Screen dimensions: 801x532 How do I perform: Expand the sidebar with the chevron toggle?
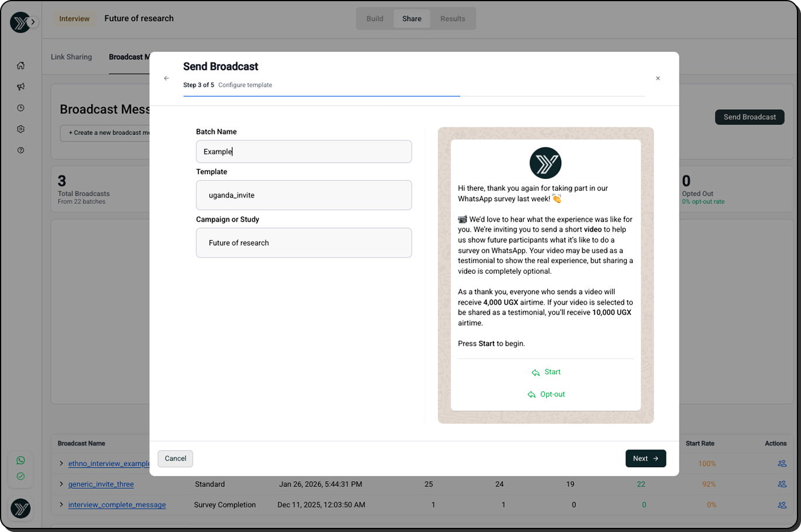(33, 22)
